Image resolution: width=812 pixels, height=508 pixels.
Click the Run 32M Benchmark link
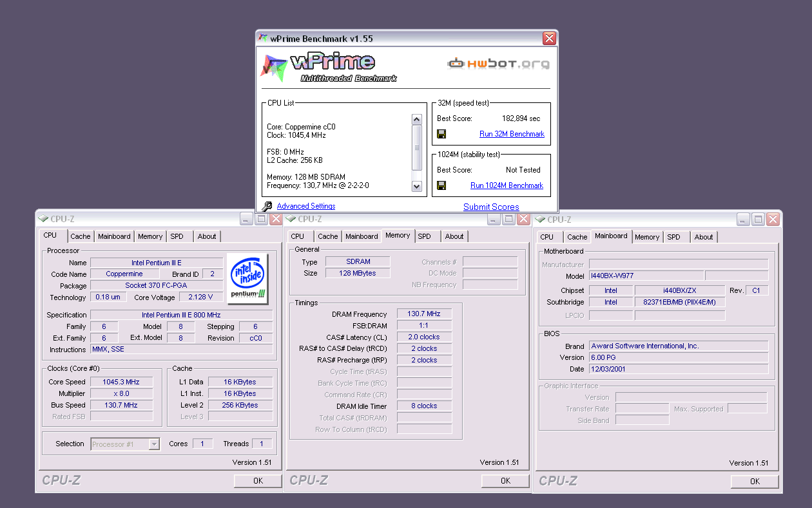[x=512, y=134]
